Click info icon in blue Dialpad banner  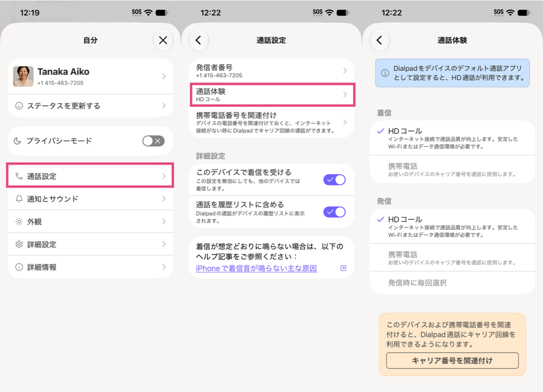(x=385, y=73)
